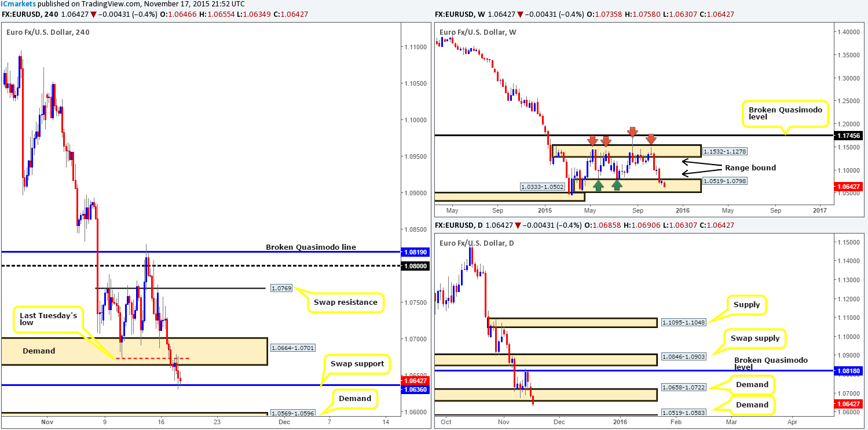Select the left green up arrow on weekly chart
This screenshot has width=868, height=430.
point(598,185)
